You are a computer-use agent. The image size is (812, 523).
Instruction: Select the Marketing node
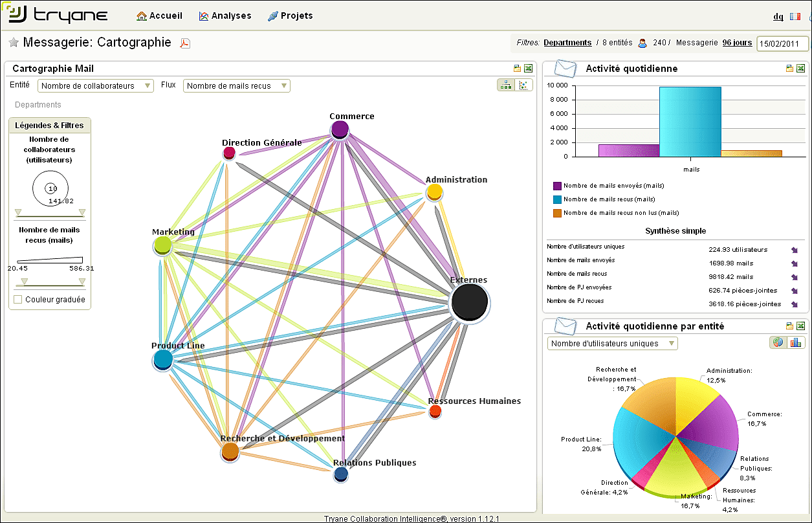click(162, 245)
